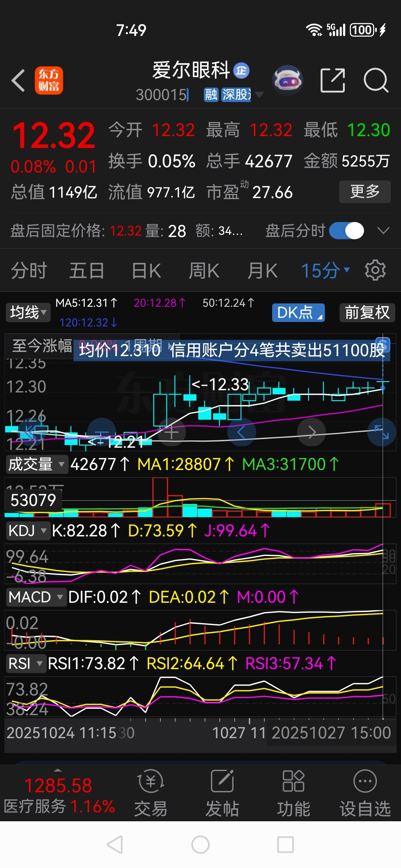Open 发帖 post icon in bottom bar
Viewport: 401px width, 868px height.
pos(222,793)
